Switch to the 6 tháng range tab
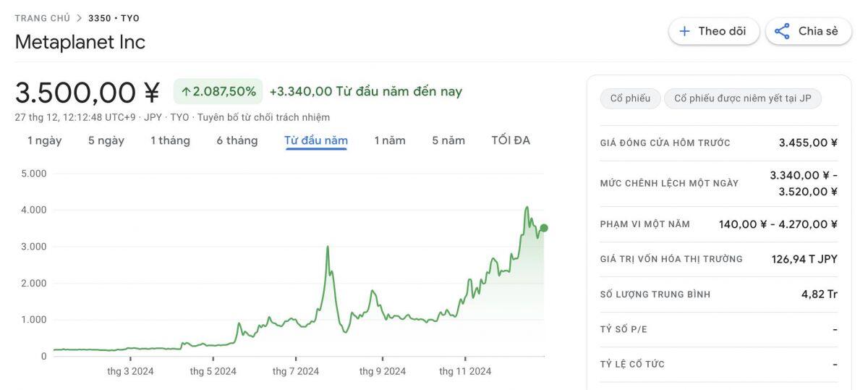This screenshot has width=868, height=390. click(x=237, y=140)
